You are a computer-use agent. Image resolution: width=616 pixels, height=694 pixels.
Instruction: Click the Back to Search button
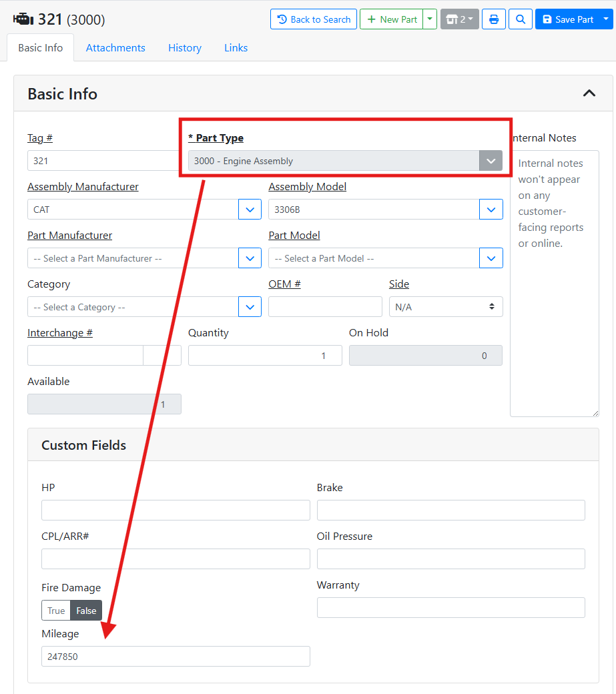coord(314,19)
